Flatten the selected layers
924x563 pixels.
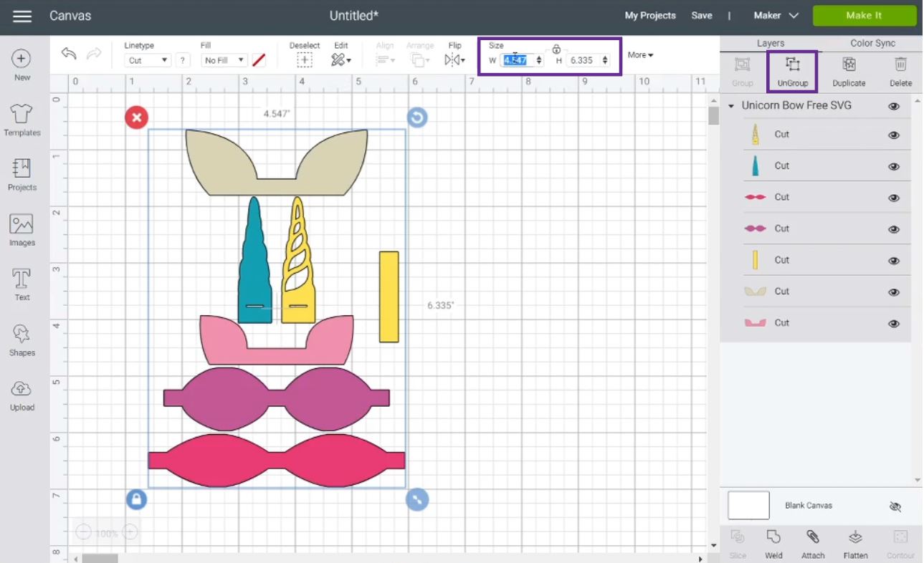[855, 544]
